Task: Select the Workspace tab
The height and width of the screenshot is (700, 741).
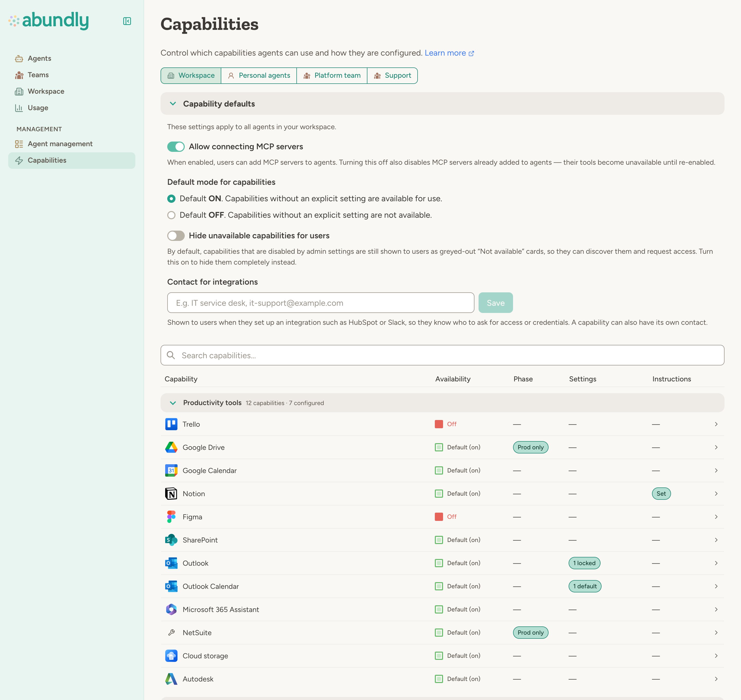Action: point(191,76)
